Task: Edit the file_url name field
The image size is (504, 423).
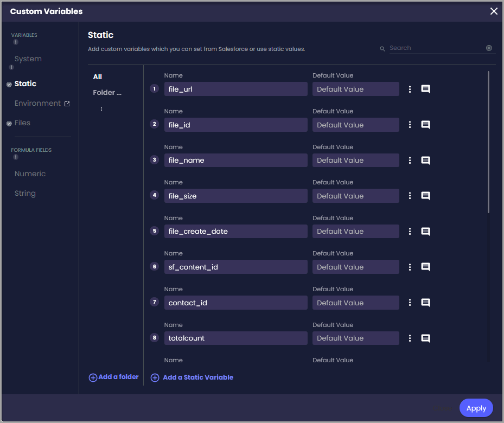Action: [x=235, y=89]
